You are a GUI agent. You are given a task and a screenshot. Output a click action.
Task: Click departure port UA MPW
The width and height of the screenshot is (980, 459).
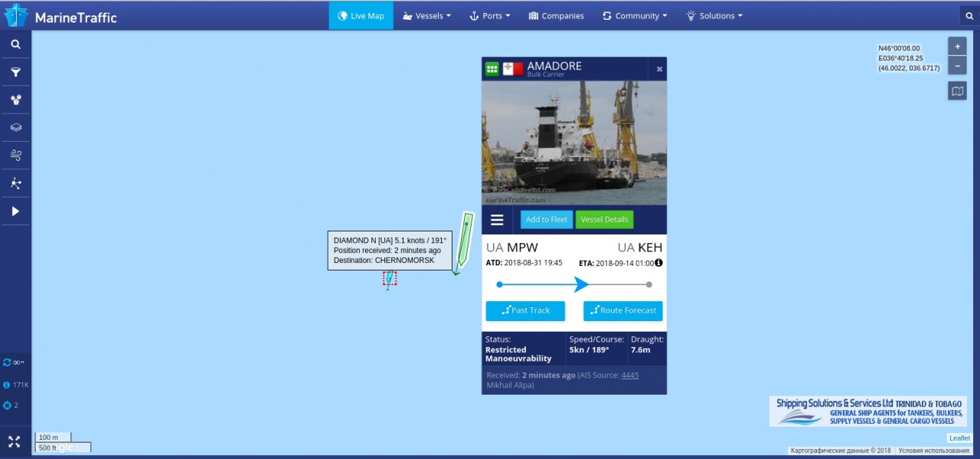512,248
